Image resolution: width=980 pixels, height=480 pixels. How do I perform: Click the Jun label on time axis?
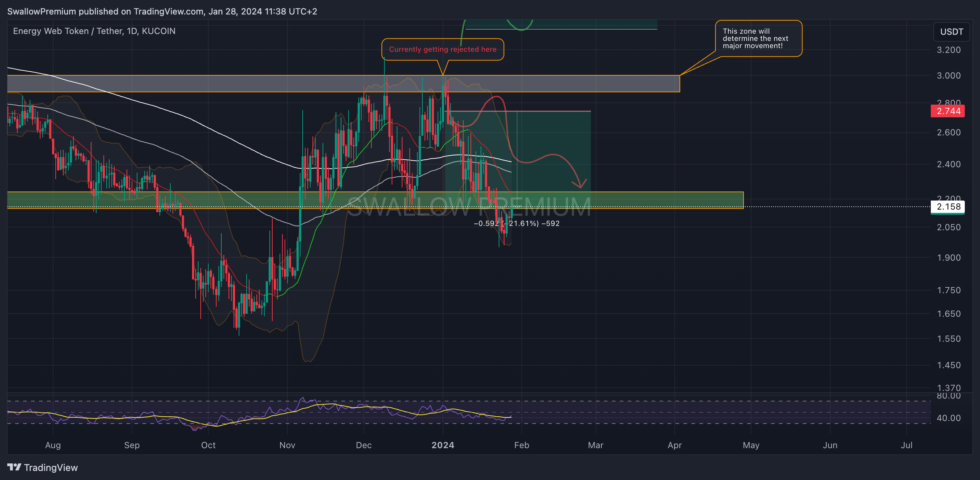pyautogui.click(x=830, y=445)
